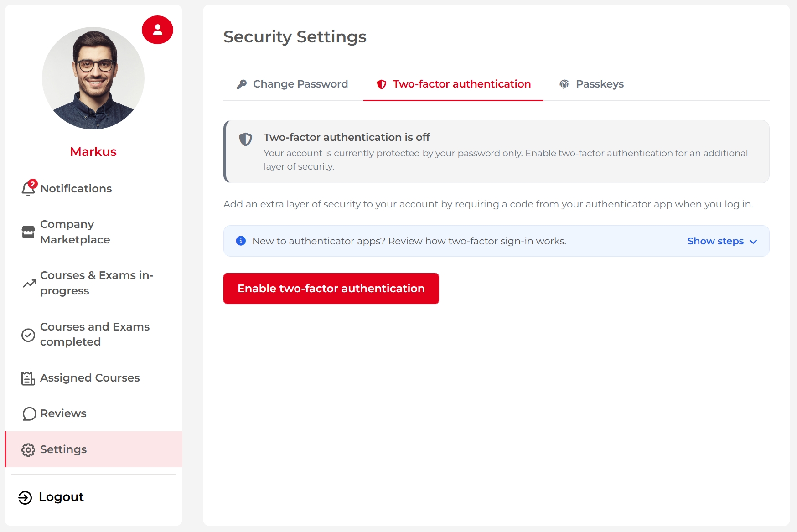Screen dimensions: 797x532
Task: Click Markus's profile photo
Action: click(x=93, y=78)
